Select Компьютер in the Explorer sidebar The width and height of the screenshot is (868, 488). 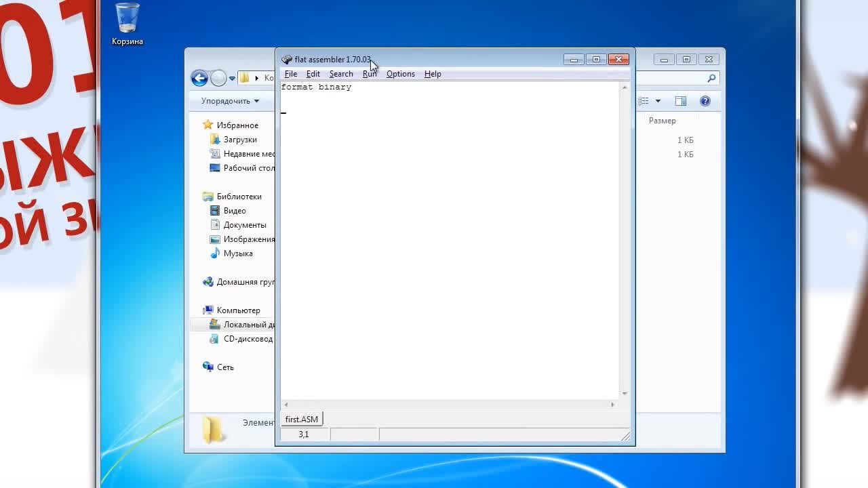[238, 310]
